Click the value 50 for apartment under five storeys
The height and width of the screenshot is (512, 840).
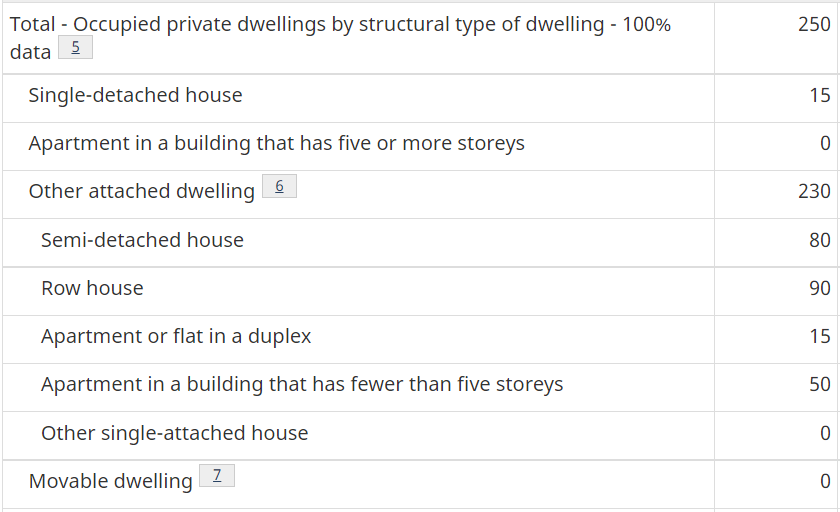click(x=820, y=384)
